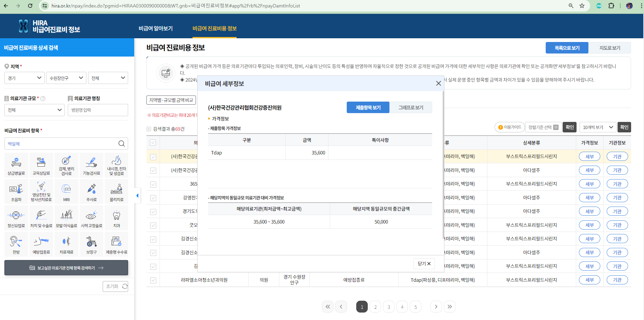
Task: Select the 상급병실료 category icon
Action: (16, 165)
